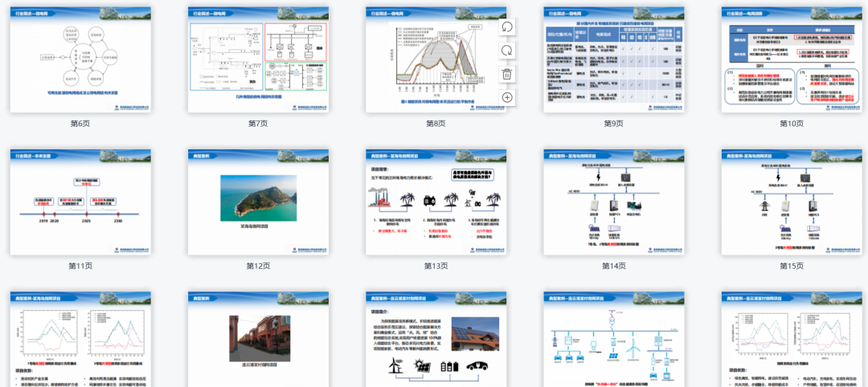Viewport: 868px width, 387px height.
Task: Select the 第9页 table thumbnail
Action: tap(614, 59)
